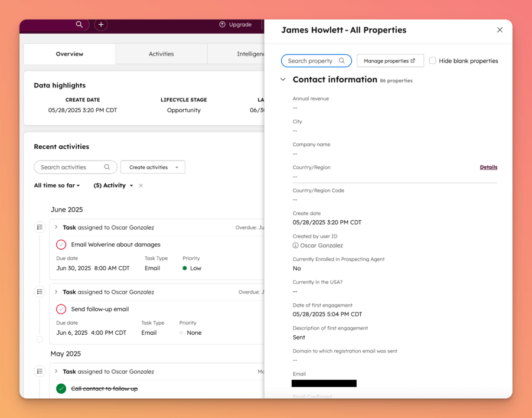
Task: Enable the Hide blank properties checkbox
Action: 432,61
